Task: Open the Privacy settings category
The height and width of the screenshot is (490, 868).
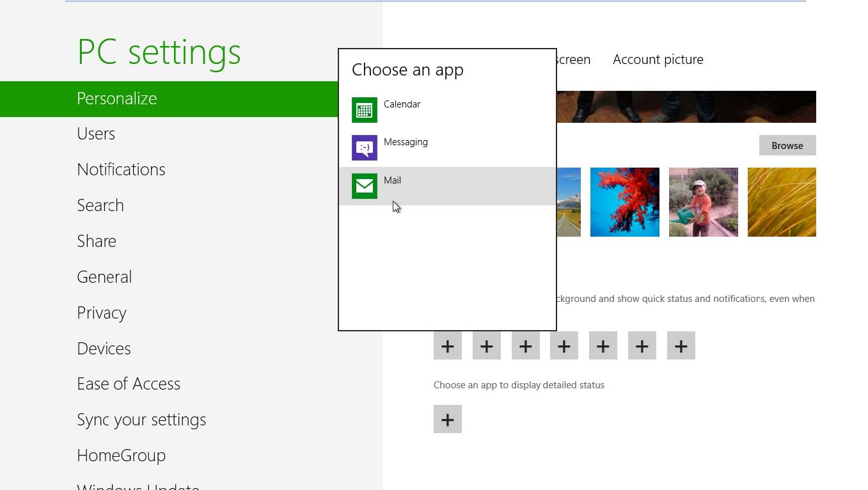Action: [x=102, y=313]
